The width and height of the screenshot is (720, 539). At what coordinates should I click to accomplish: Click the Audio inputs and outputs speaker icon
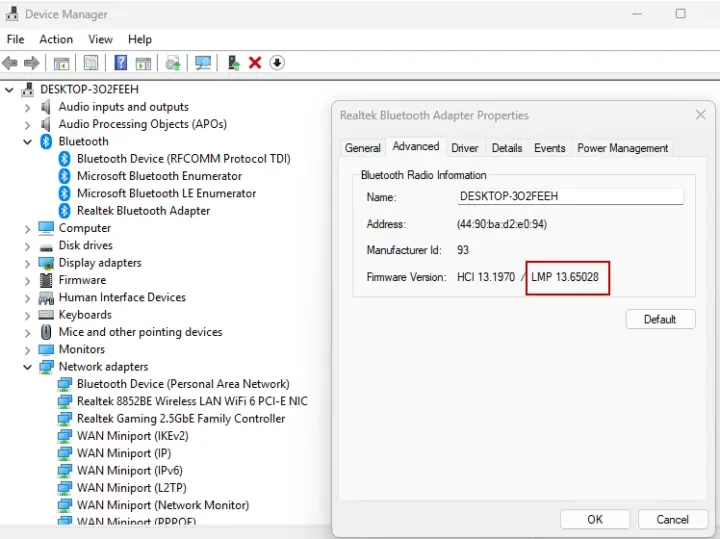[x=45, y=107]
